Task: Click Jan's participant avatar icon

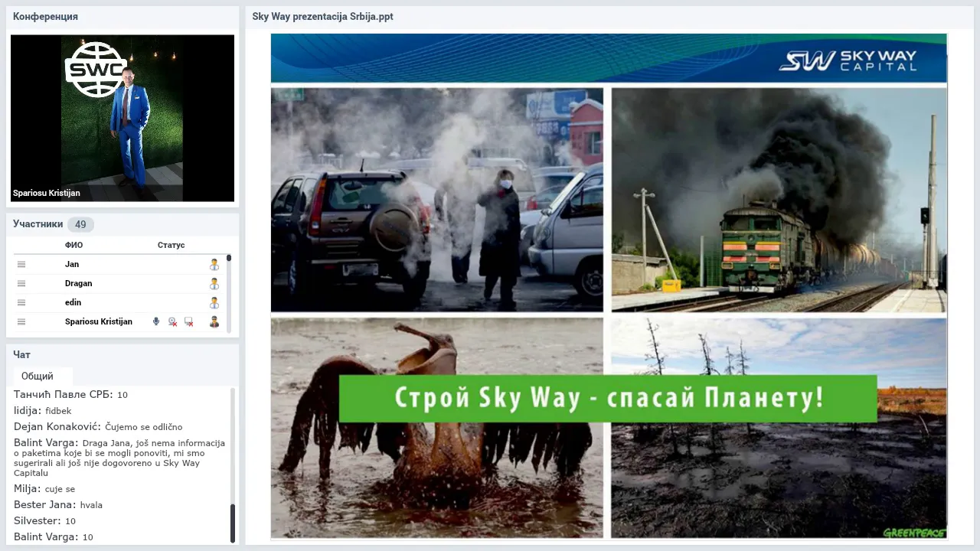Action: coord(214,264)
